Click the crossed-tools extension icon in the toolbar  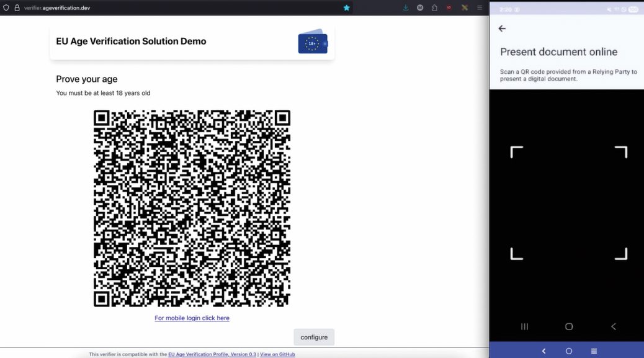tap(465, 8)
